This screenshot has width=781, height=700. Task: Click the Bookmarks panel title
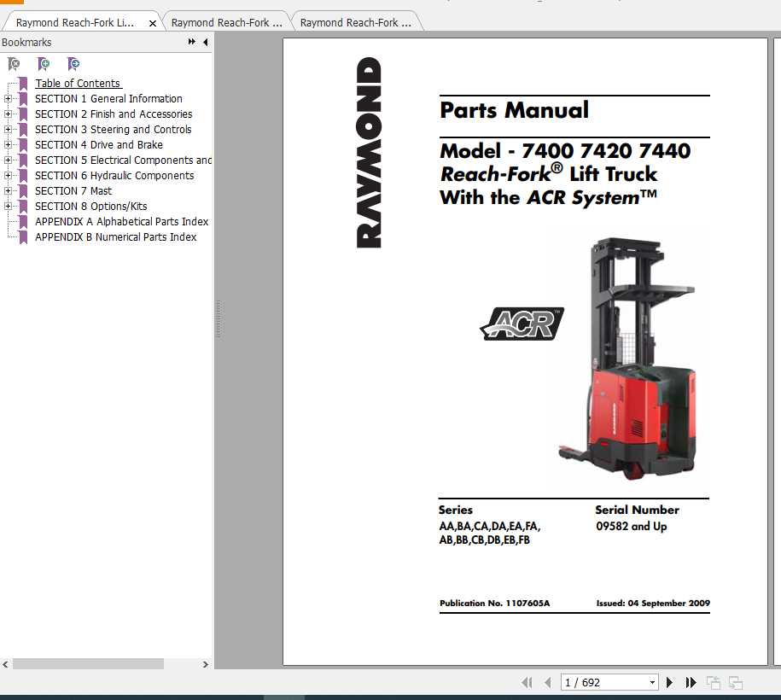point(26,43)
